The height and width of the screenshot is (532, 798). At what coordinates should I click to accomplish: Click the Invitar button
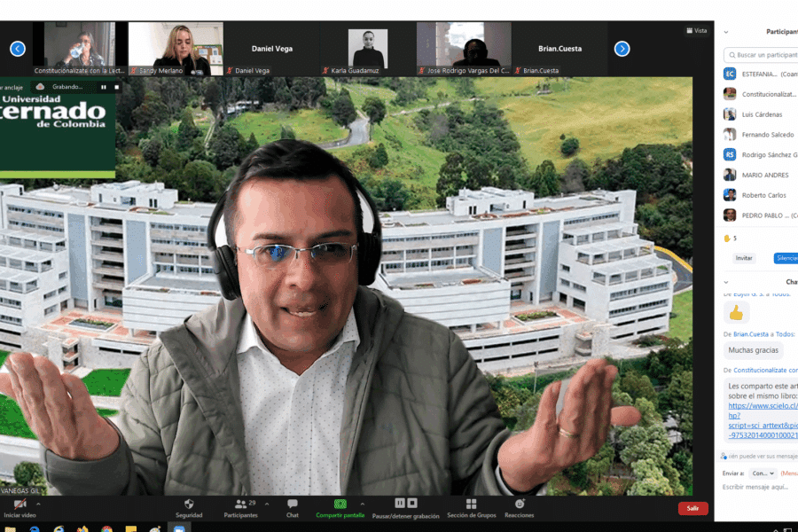(745, 258)
